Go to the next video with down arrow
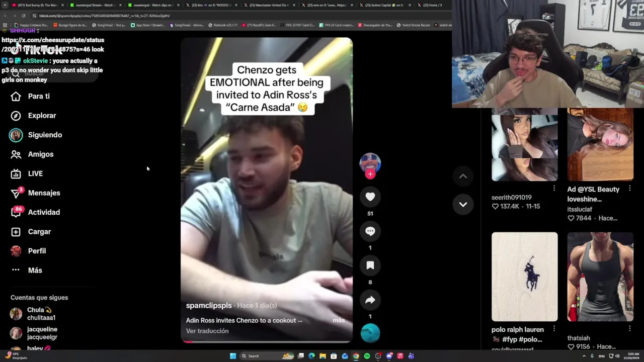 click(463, 205)
